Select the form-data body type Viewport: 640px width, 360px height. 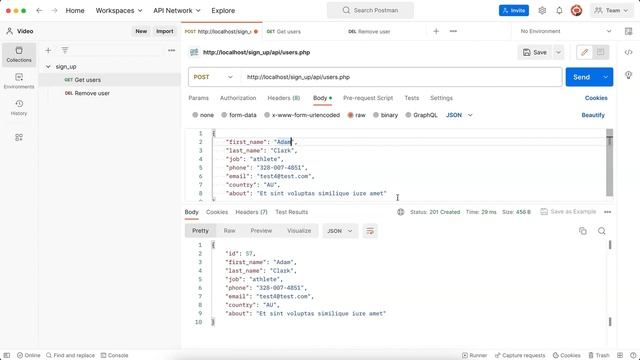[239, 115]
